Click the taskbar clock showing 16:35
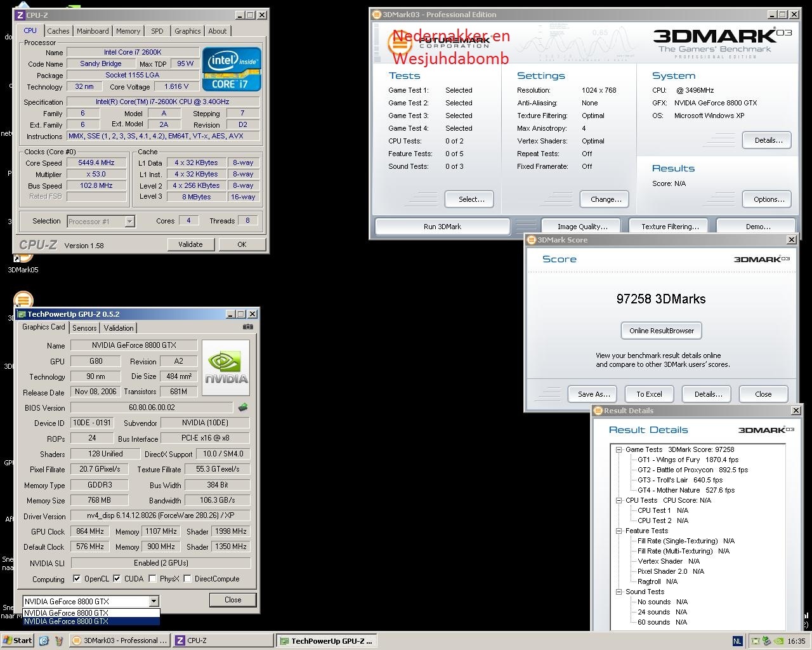The height and width of the screenshot is (650, 812). pyautogui.click(x=796, y=641)
